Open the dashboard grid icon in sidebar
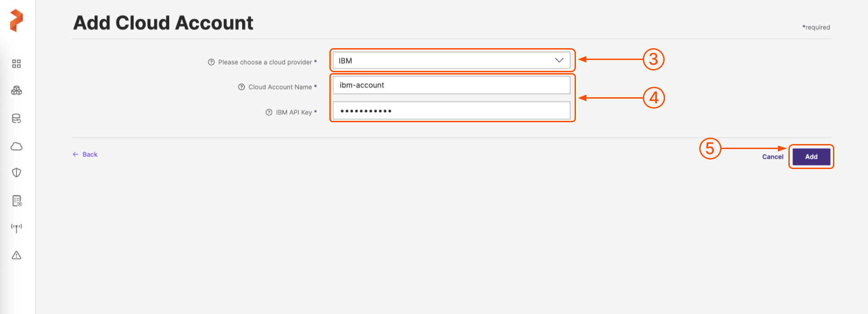868x314 pixels. 16,64
